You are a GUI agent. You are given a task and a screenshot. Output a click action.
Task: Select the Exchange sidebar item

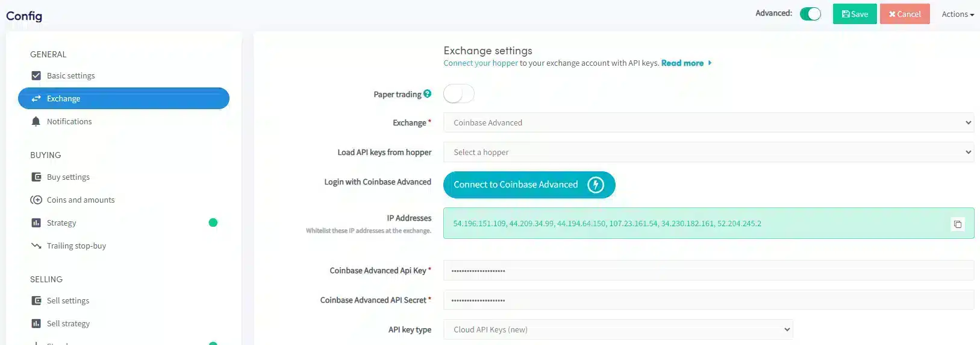click(123, 98)
